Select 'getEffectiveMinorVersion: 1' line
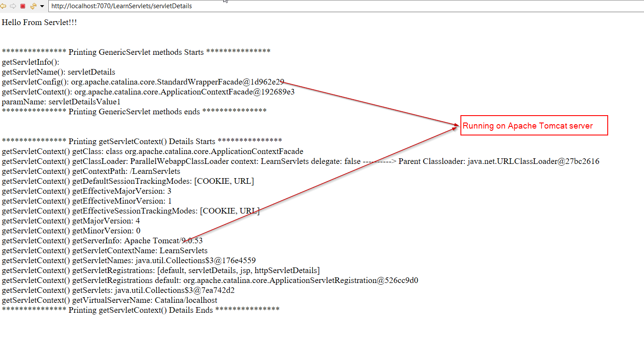 tap(87, 201)
